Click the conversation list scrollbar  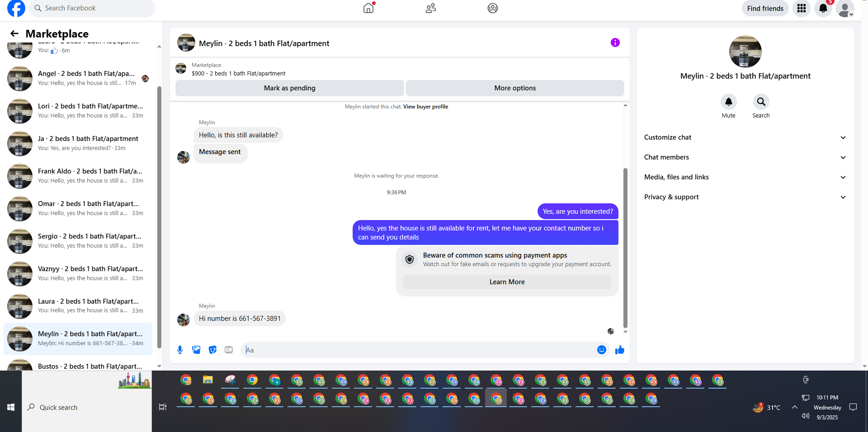159,217
